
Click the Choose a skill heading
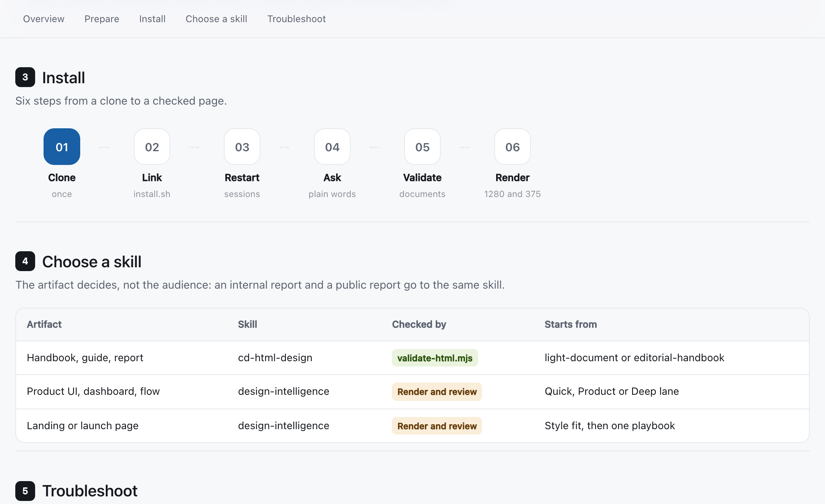coord(92,262)
